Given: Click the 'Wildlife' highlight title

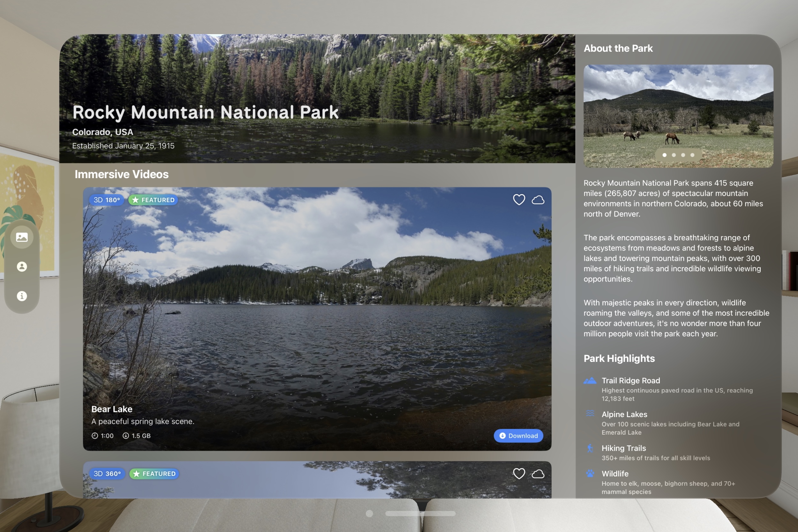Looking at the screenshot, I should coord(615,474).
